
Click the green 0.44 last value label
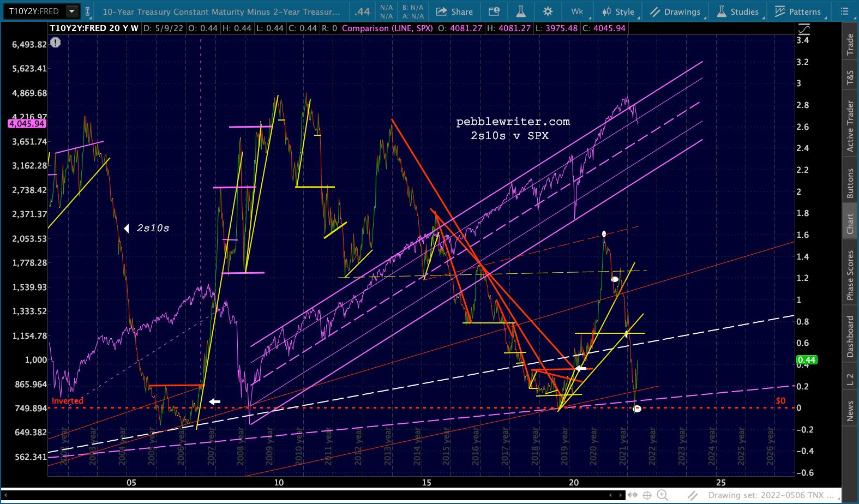click(x=807, y=360)
